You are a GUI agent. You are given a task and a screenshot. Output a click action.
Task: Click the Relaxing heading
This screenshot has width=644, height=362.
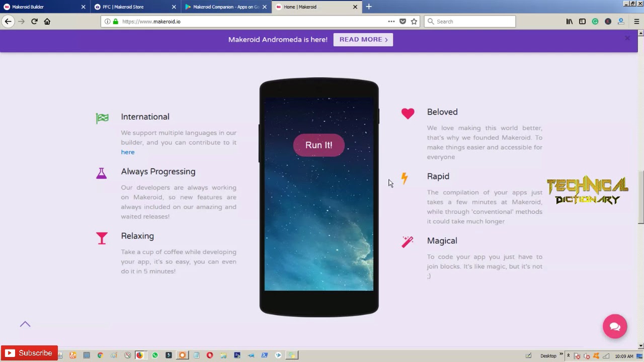(x=137, y=236)
